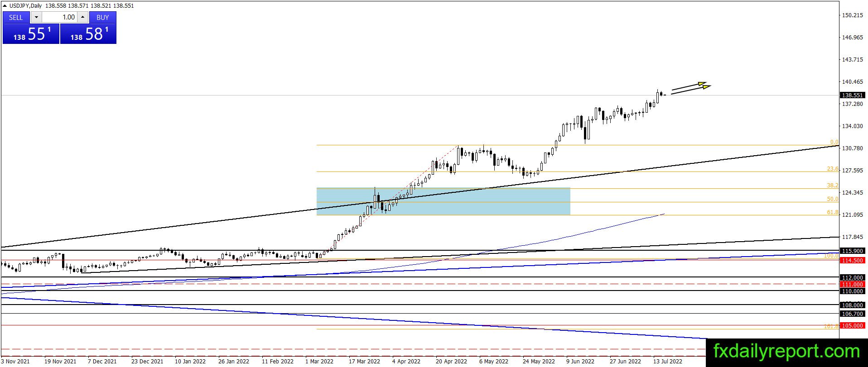
Task: Click the 105.000 red price label
Action: (852, 325)
